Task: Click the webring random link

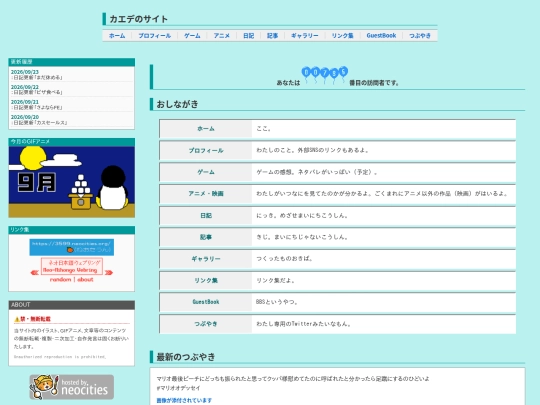Action: 61,280
